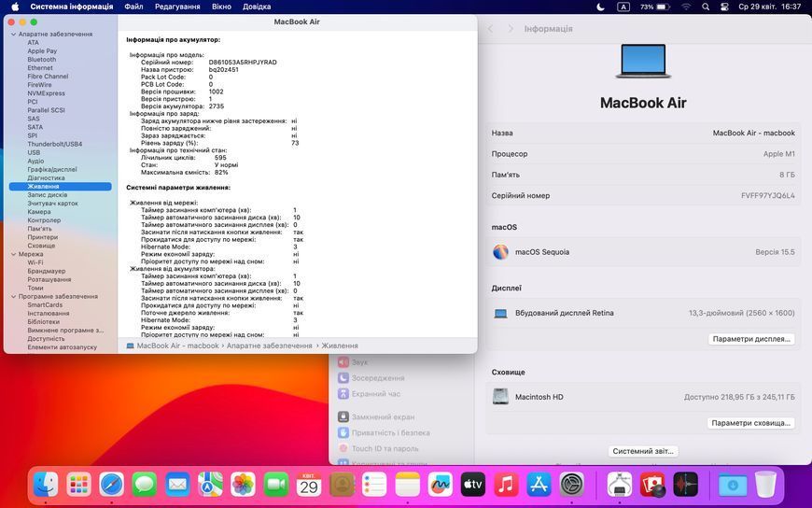Open the Редагування menu

[x=177, y=7]
